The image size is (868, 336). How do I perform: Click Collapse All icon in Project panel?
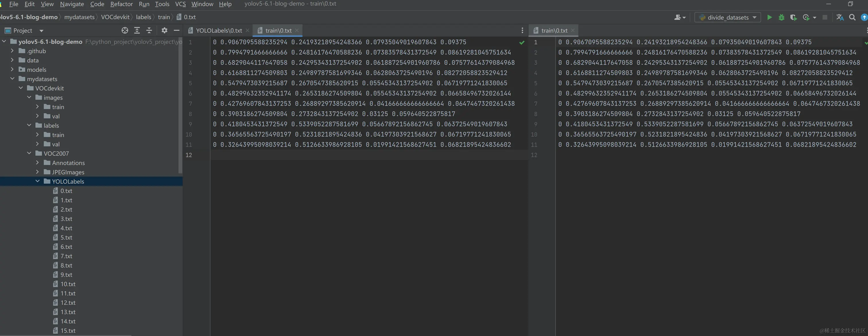coord(149,31)
